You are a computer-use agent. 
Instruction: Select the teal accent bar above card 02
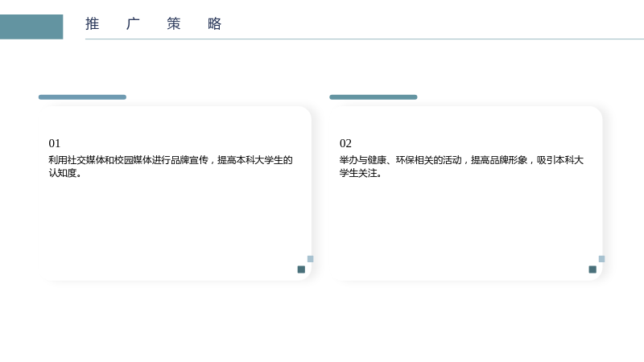374,97
